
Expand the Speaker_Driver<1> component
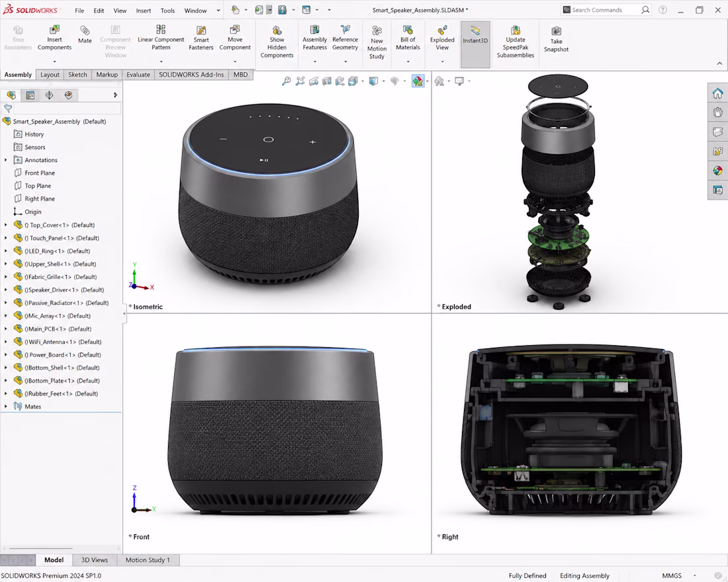pyautogui.click(x=5, y=290)
